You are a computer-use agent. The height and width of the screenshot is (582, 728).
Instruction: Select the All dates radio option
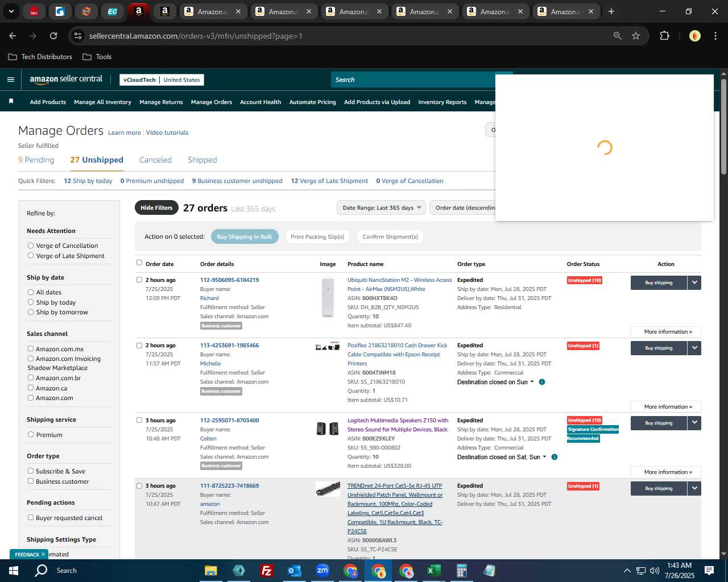tap(31, 292)
